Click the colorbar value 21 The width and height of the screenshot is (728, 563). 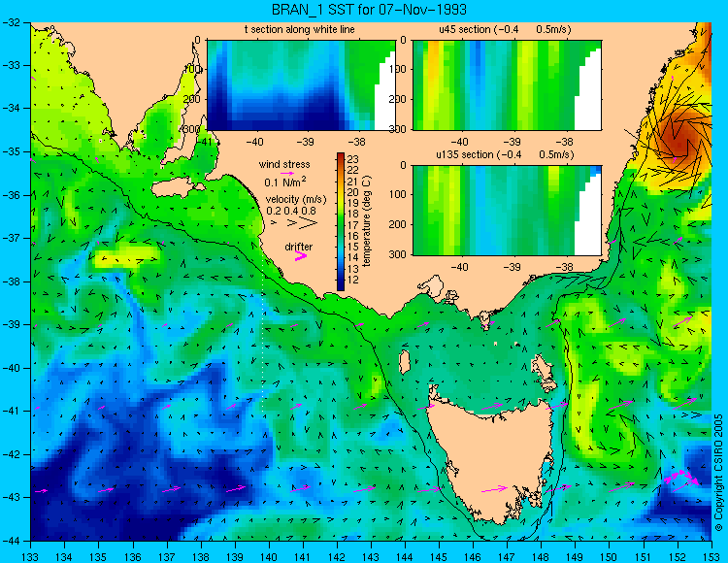tap(353, 182)
